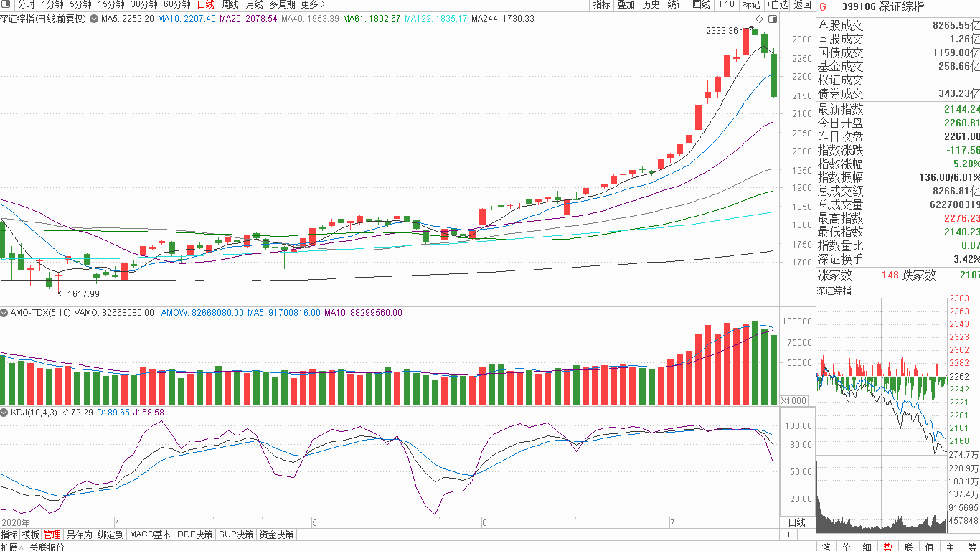This screenshot has width=980, height=551.
Task: Click the MA244: 1730.33 indicator label
Action: pos(503,19)
